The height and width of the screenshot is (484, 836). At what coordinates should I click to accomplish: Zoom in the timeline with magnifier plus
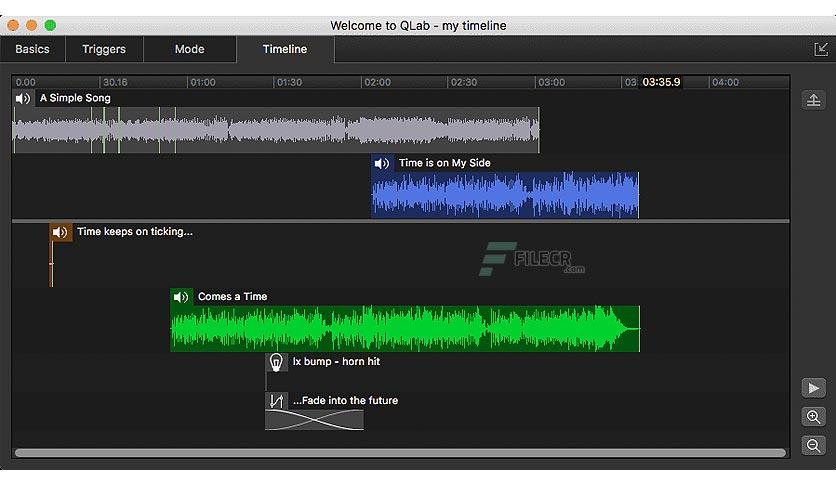coord(814,417)
